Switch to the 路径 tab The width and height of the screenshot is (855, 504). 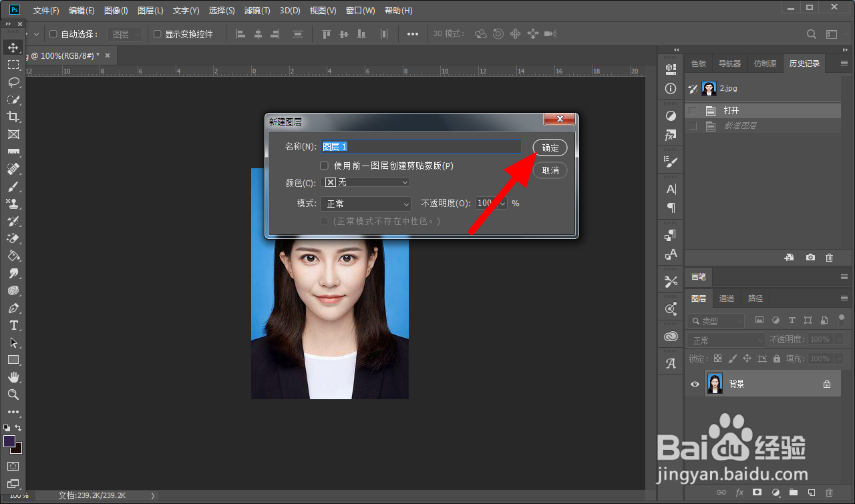click(755, 298)
